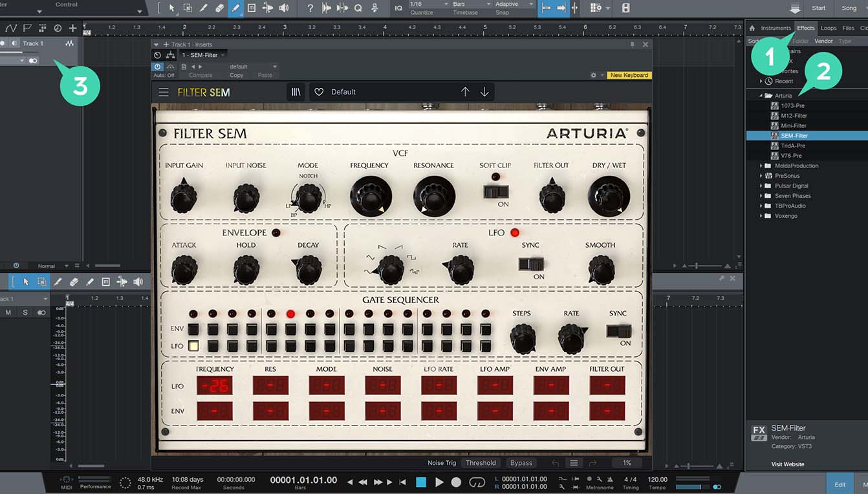Sort the browser by Vendor

coord(823,41)
